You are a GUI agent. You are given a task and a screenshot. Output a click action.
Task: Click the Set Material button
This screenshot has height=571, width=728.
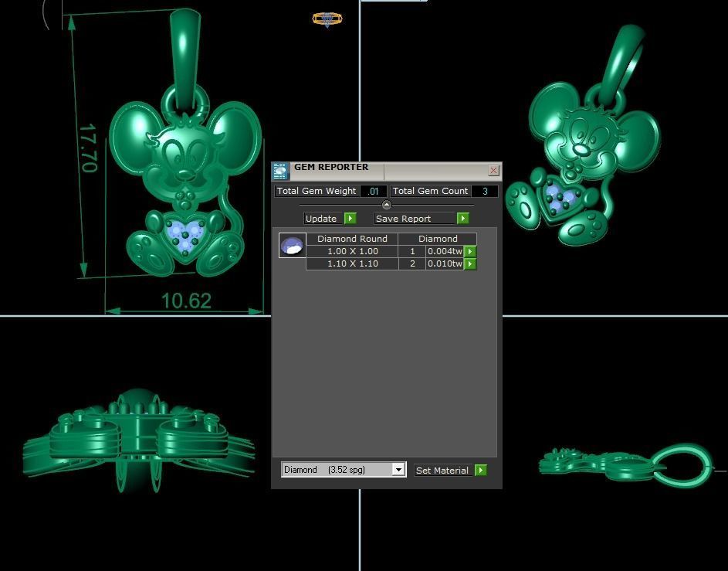tap(442, 470)
